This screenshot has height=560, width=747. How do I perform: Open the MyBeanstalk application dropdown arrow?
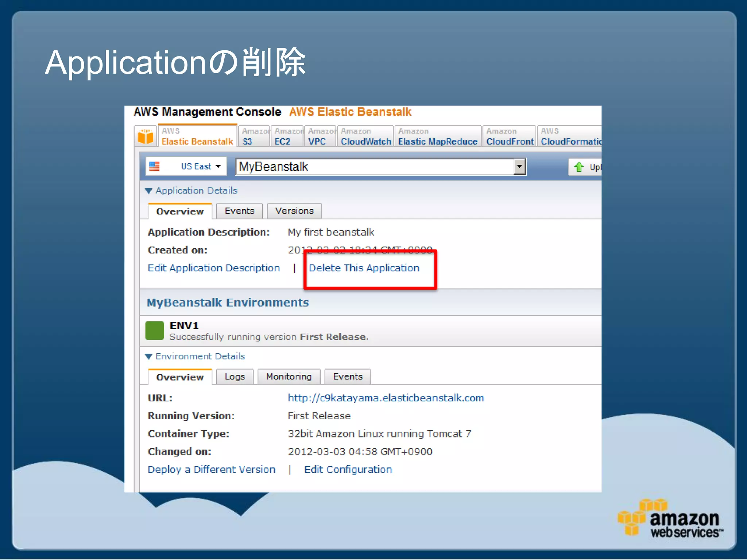(x=519, y=167)
